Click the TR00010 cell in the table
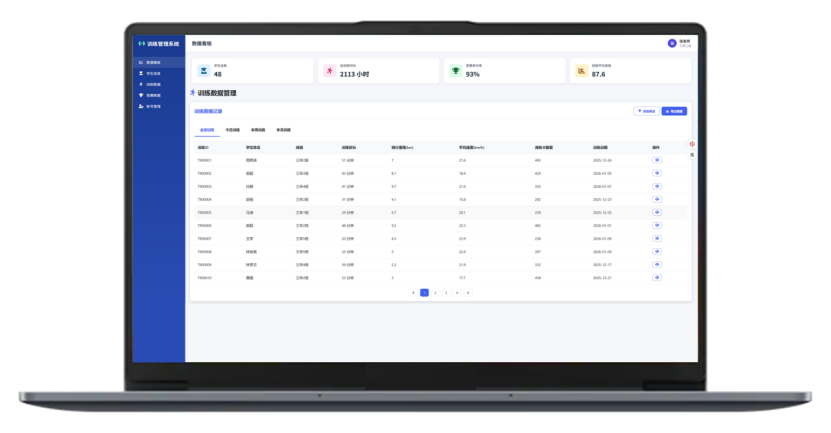Screen dimensions: 831x433 coord(204,278)
